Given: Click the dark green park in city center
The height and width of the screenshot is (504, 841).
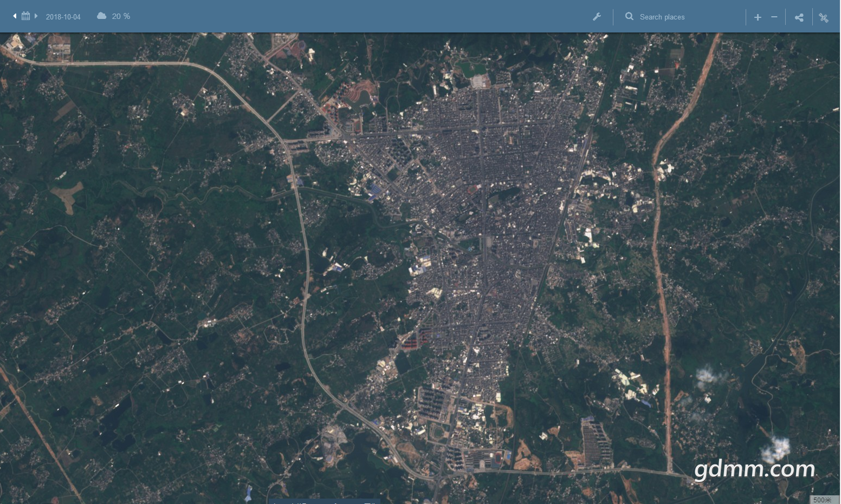Looking at the screenshot, I should [505, 195].
